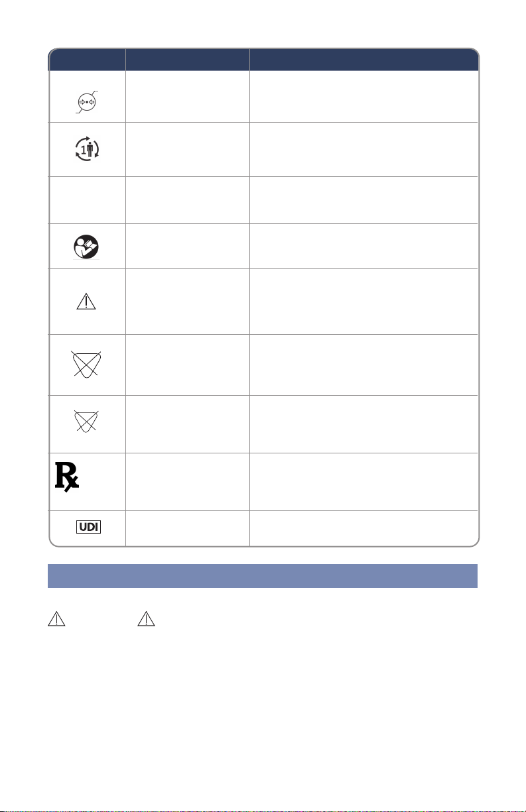Click the widest dark blue header cell
This screenshot has height=812, width=526.
tap(364, 59)
